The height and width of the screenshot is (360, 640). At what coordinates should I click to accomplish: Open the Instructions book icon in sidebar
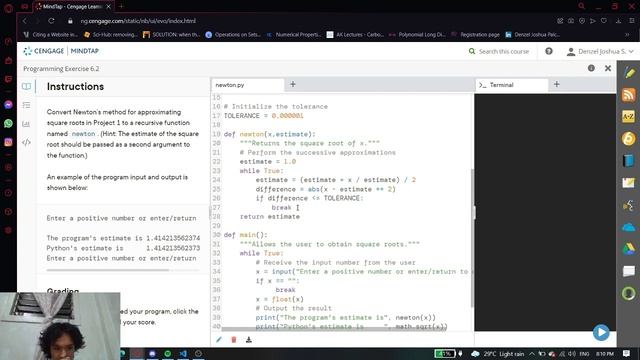(27, 86)
